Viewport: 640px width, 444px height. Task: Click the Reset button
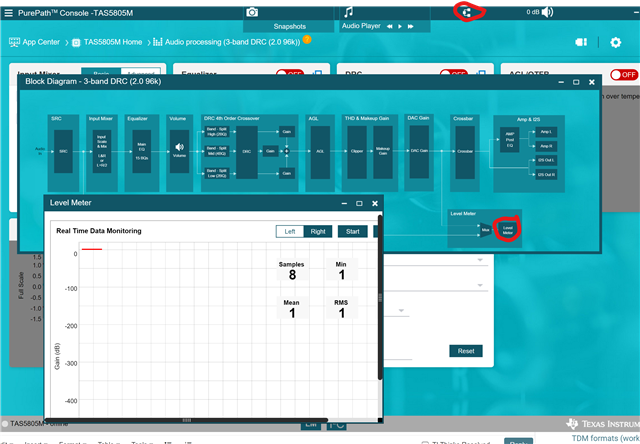click(466, 351)
